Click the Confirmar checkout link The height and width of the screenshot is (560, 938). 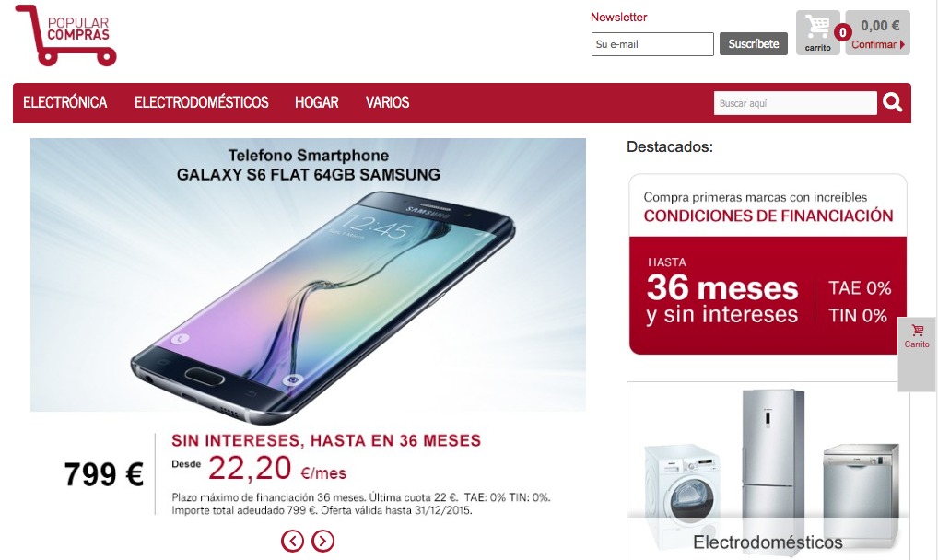click(x=874, y=44)
